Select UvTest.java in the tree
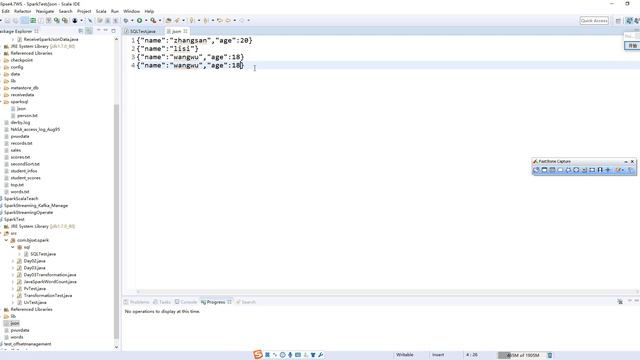The height and width of the screenshot is (360, 640). pos(35,302)
